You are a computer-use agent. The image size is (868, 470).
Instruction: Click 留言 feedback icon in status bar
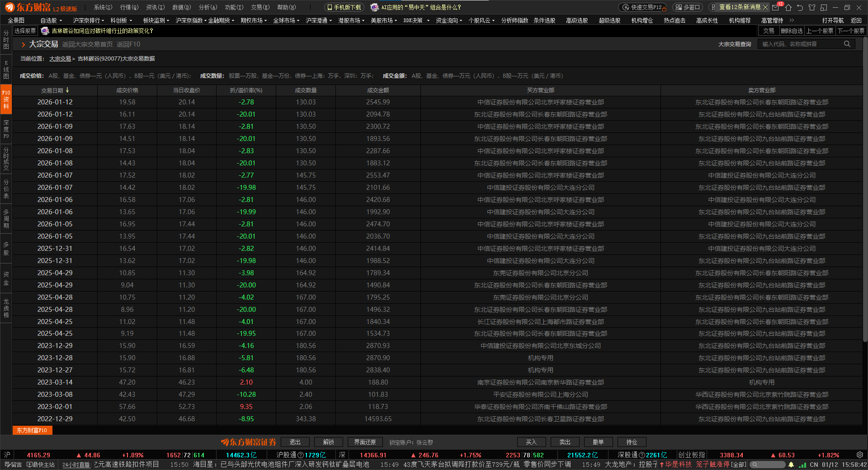pyautogui.click(x=13, y=465)
